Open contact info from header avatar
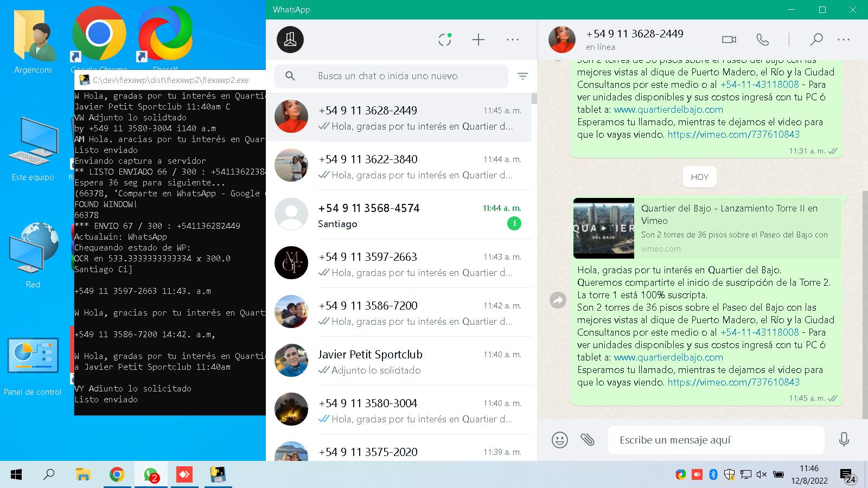The image size is (868, 488). pos(562,40)
